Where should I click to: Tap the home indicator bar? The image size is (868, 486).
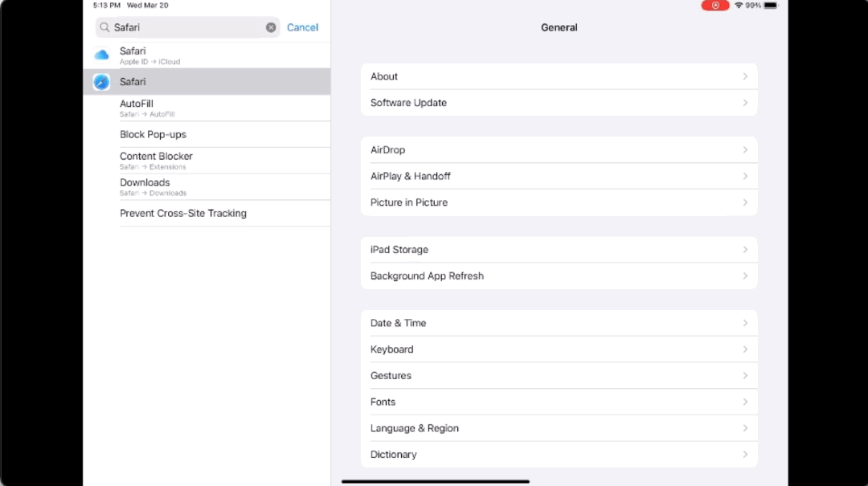click(435, 481)
